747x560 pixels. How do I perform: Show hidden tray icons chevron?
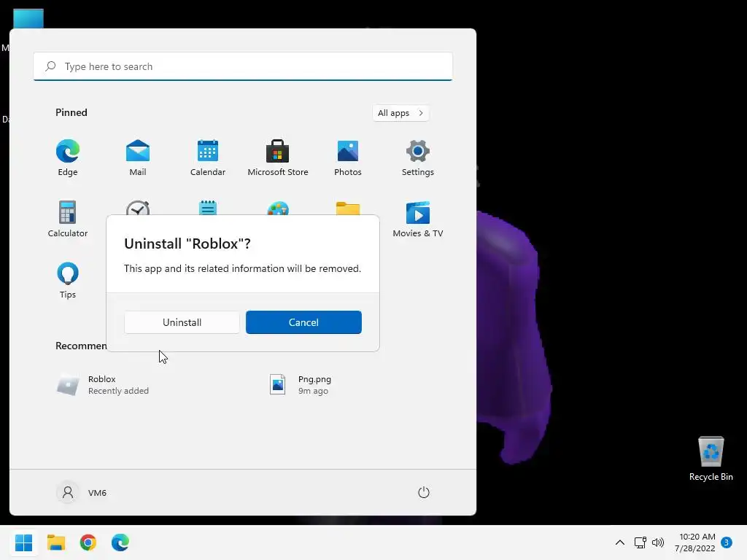pyautogui.click(x=620, y=542)
